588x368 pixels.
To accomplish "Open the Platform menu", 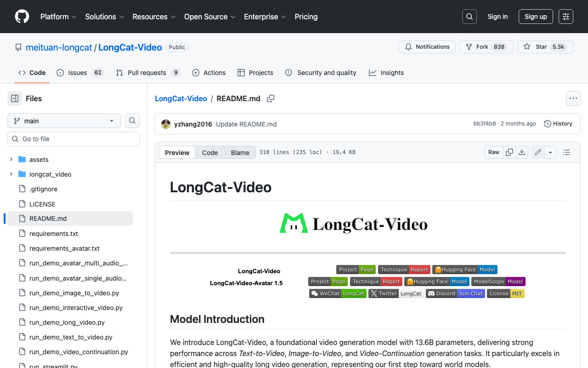I will coord(59,17).
